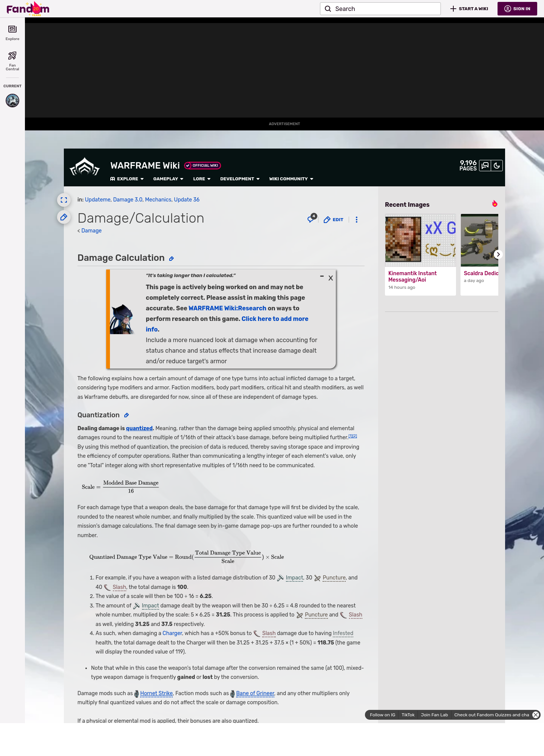Open citation reference [1]

click(x=350, y=436)
